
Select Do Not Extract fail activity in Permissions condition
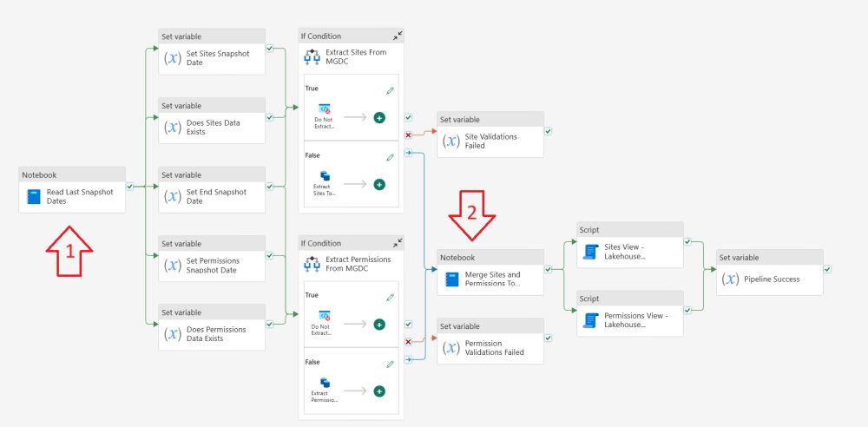325,316
